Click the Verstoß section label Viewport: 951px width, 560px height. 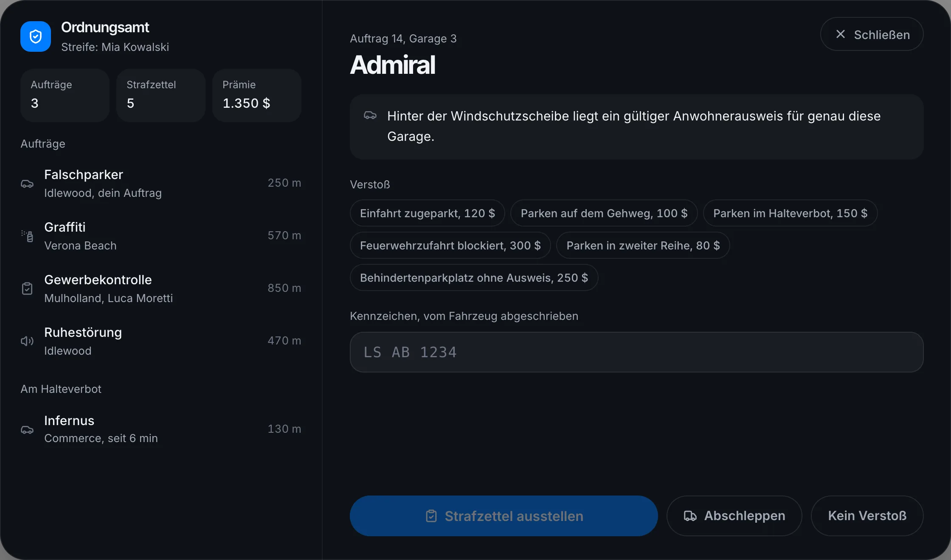(370, 185)
